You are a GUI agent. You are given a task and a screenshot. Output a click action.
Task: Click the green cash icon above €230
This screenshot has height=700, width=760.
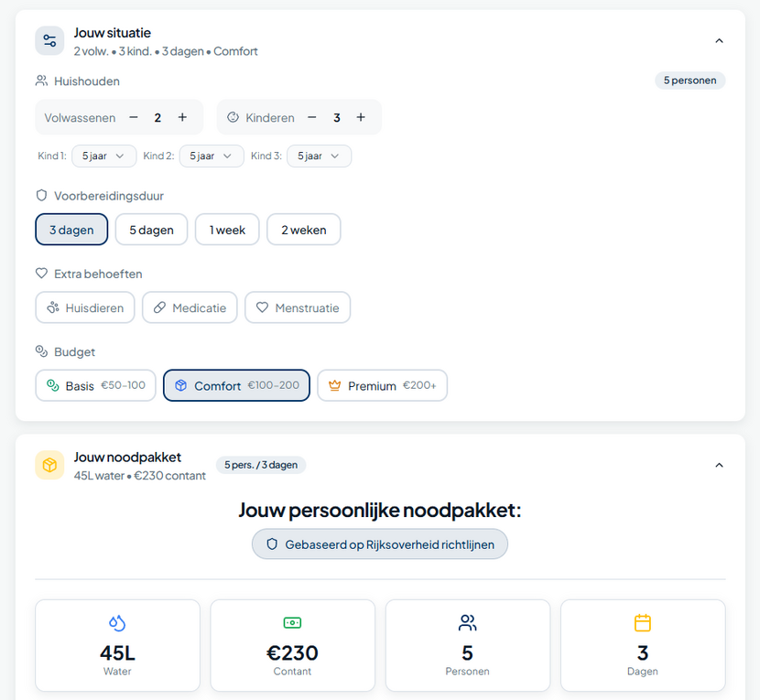click(292, 623)
